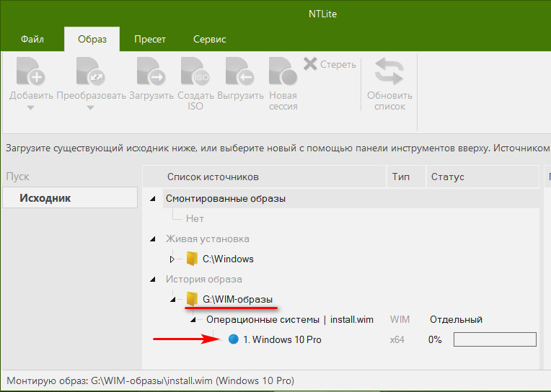Open the Файл menu tab

(32, 39)
